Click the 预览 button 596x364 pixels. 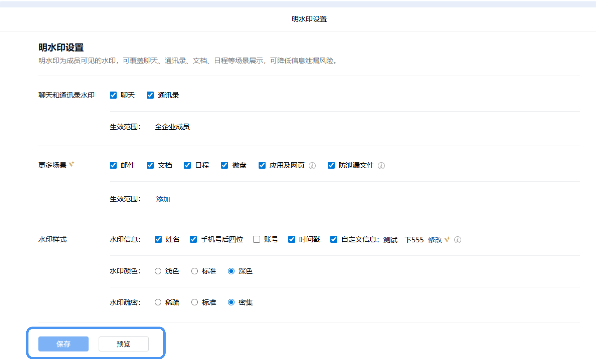[x=124, y=344]
